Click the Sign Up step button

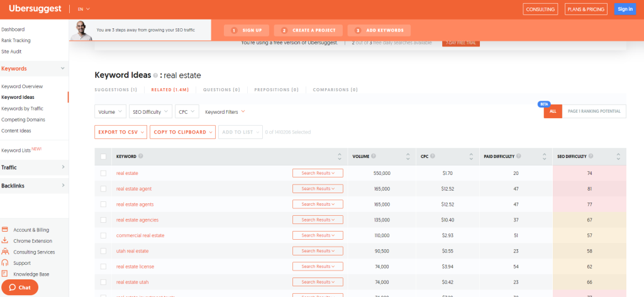tap(247, 30)
